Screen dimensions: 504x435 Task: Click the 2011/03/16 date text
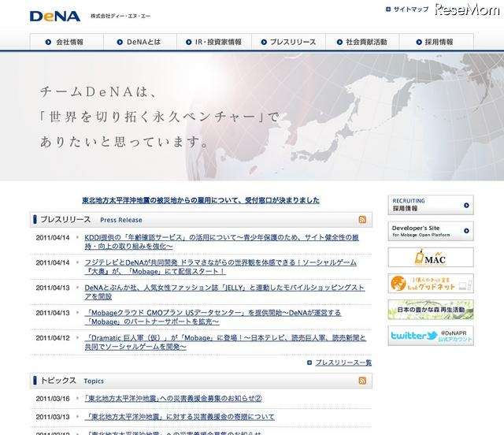(x=53, y=399)
